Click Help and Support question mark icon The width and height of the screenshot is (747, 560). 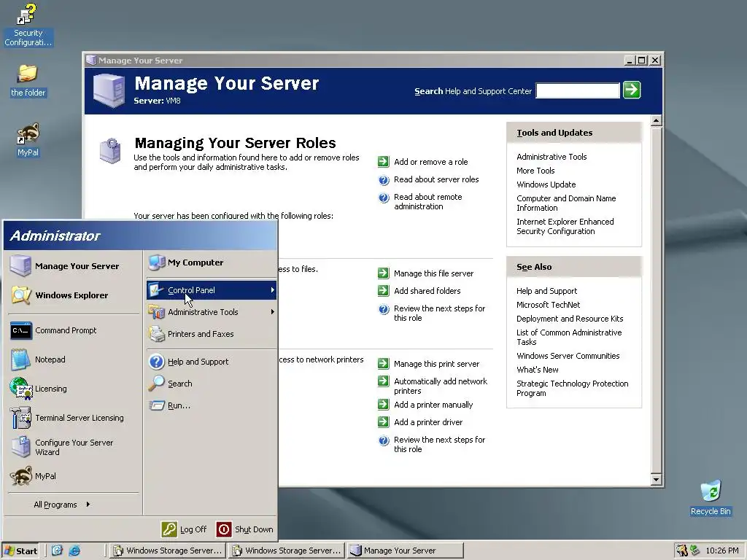pyautogui.click(x=157, y=362)
